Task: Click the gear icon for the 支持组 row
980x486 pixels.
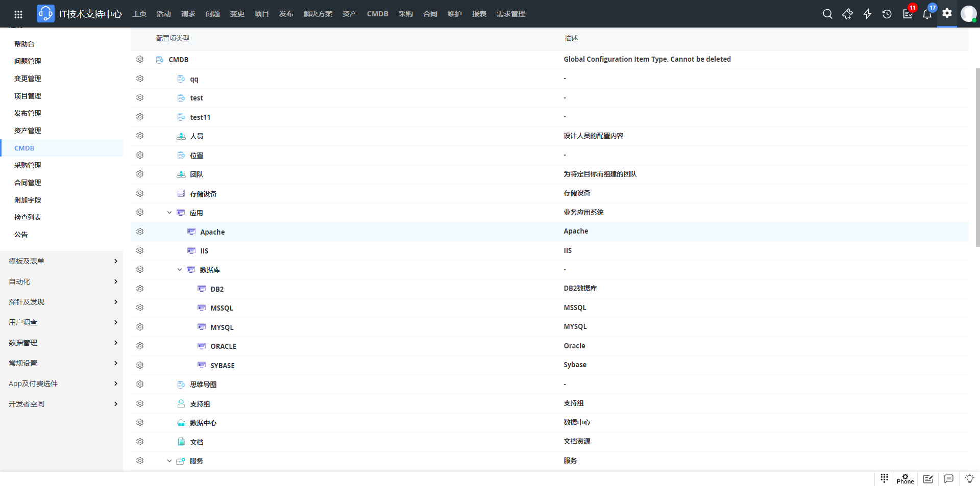Action: pyautogui.click(x=140, y=403)
